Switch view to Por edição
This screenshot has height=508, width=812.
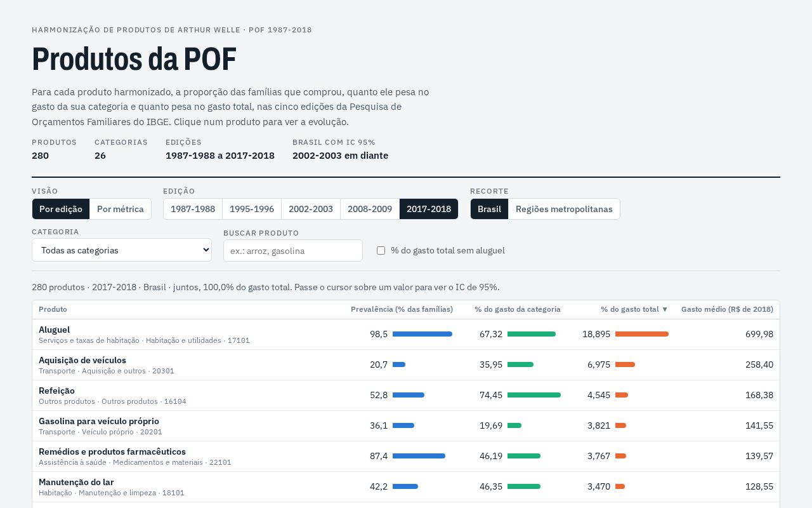61,209
